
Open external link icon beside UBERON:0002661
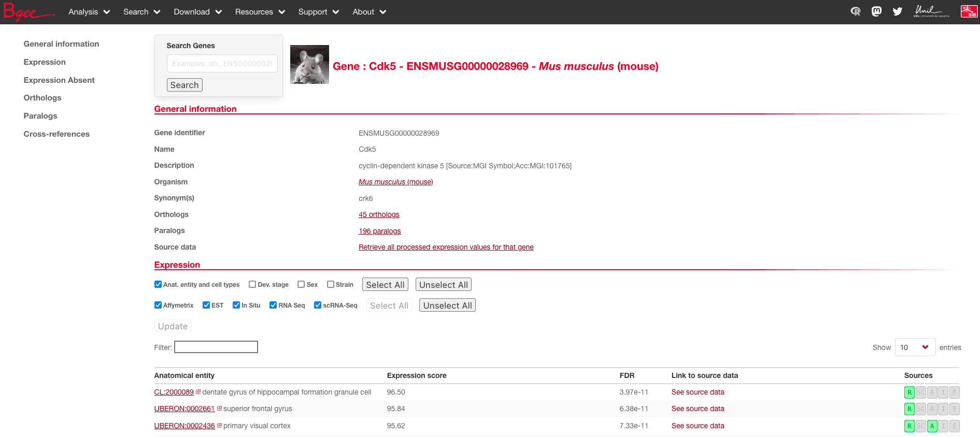[x=219, y=409]
